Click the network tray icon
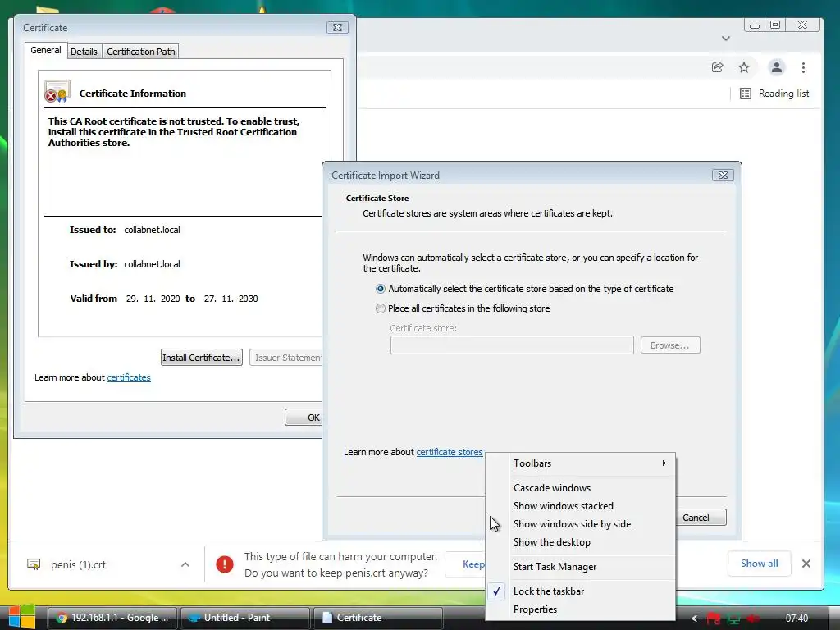This screenshot has width=840, height=630. (x=733, y=619)
